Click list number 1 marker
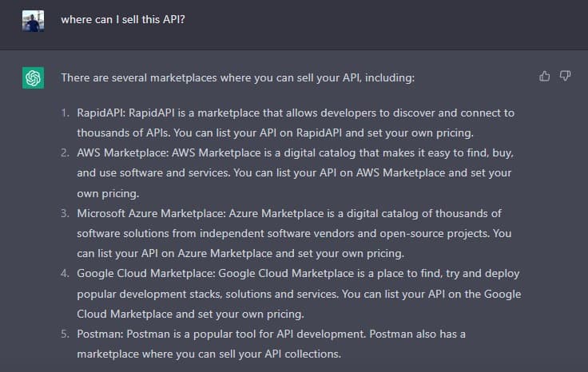The width and height of the screenshot is (588, 372). pyautogui.click(x=65, y=113)
